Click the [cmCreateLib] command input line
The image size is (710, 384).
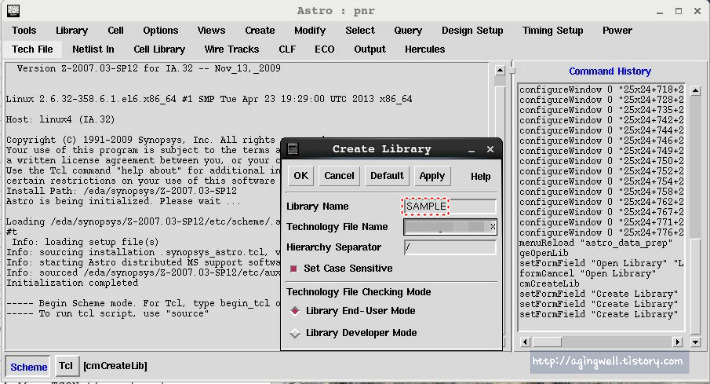coord(115,366)
